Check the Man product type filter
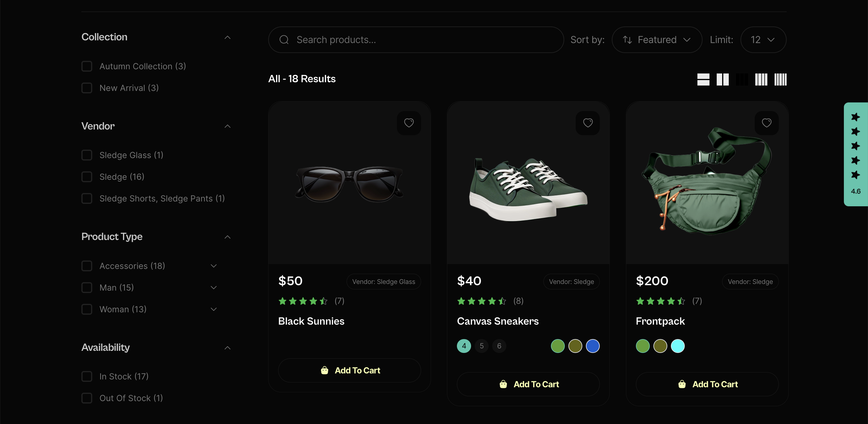868x424 pixels. (87, 288)
